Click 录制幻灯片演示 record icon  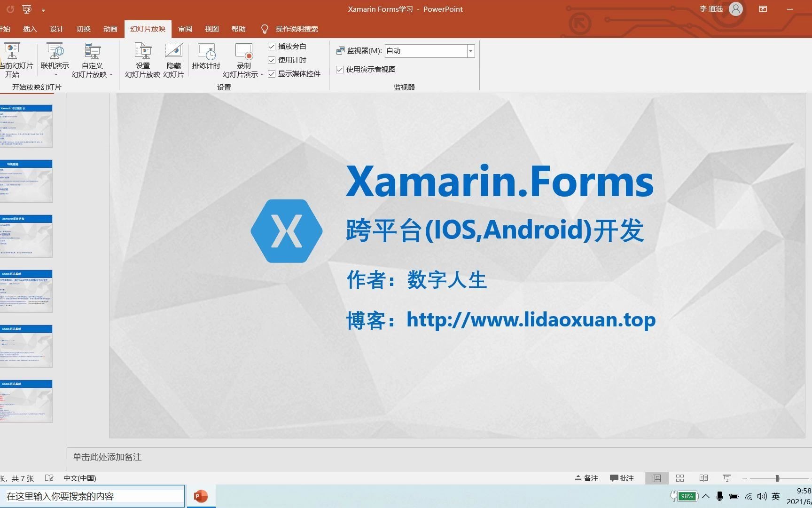point(244,51)
